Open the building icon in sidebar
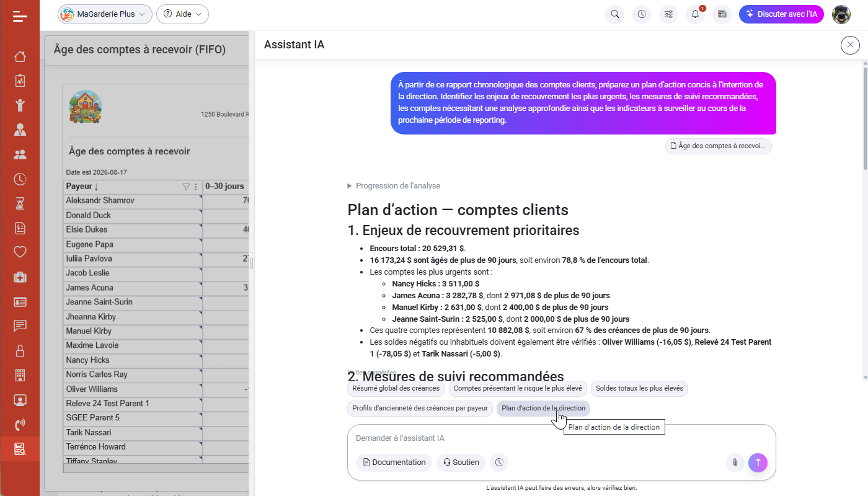Viewport: 868px width, 496px height. coord(20,374)
